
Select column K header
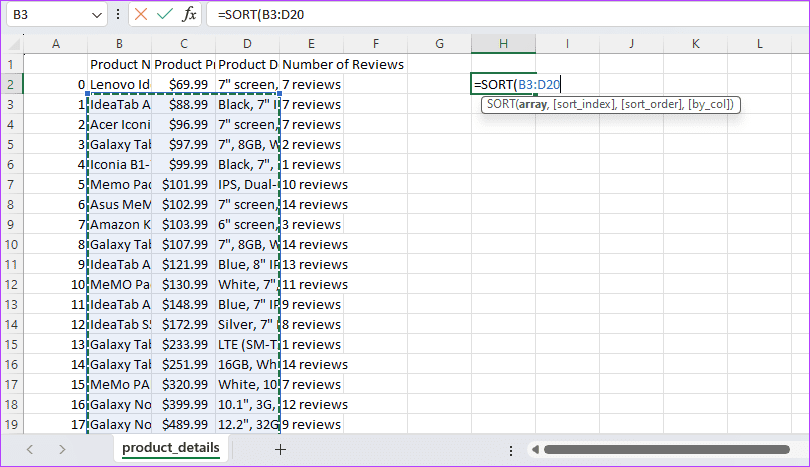(x=695, y=44)
